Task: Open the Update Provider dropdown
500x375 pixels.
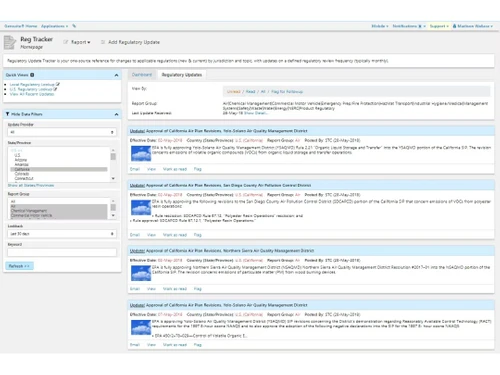Action: (62, 132)
